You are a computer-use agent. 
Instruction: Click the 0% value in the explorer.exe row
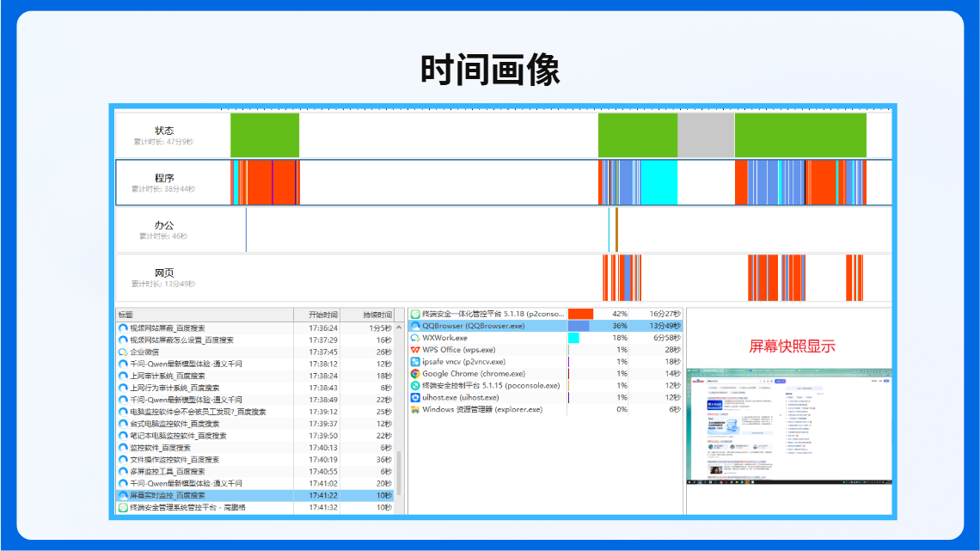[622, 410]
